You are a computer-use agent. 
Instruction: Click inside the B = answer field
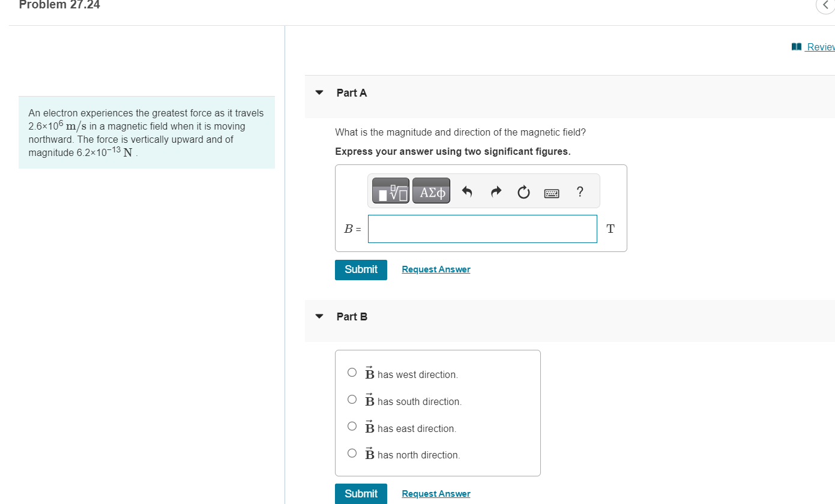[x=482, y=229]
